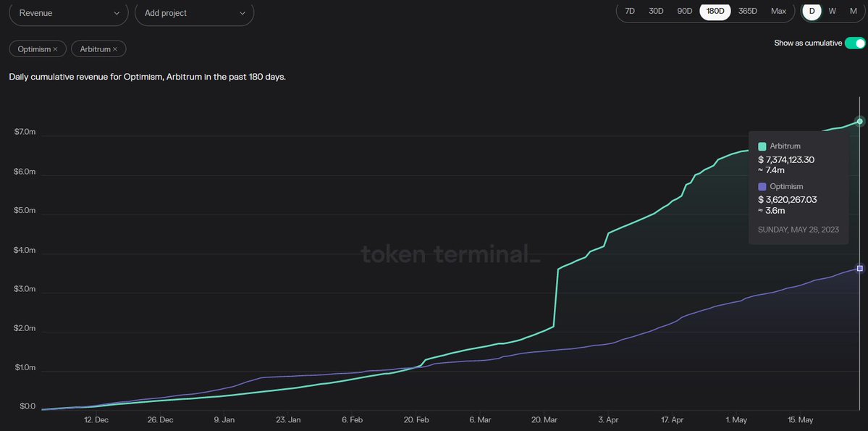Image resolution: width=868 pixels, height=431 pixels.
Task: Click the daily cumulative revenue description text
Action: (x=147, y=77)
